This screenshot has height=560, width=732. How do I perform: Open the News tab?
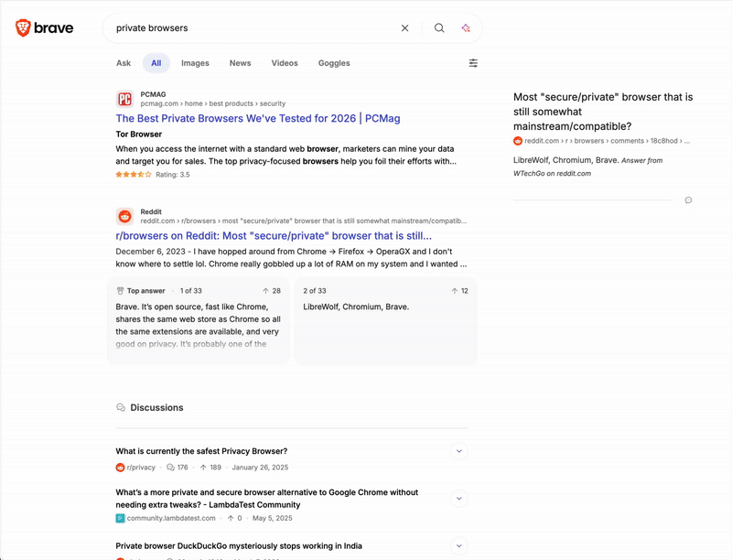pos(240,63)
